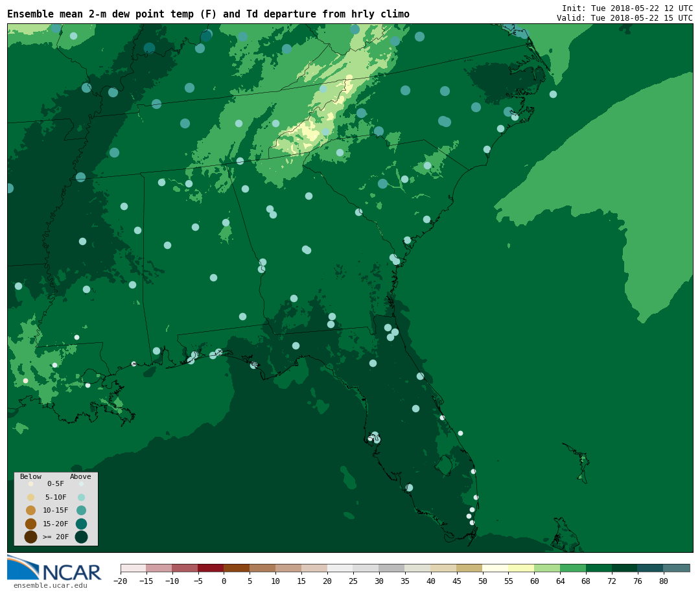Click colorbar segment between -20 and -15
The image size is (700, 593).
point(133,568)
